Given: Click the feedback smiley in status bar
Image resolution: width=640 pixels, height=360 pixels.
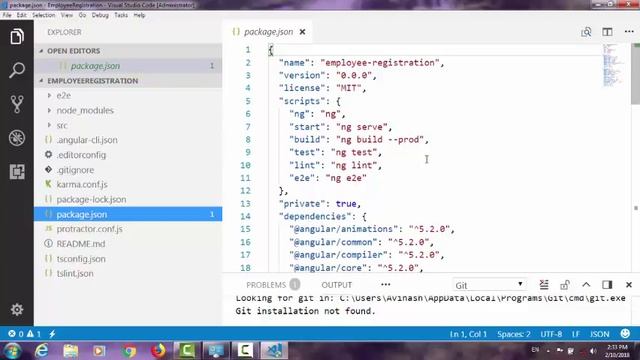Looking at the screenshot, I should [625, 333].
